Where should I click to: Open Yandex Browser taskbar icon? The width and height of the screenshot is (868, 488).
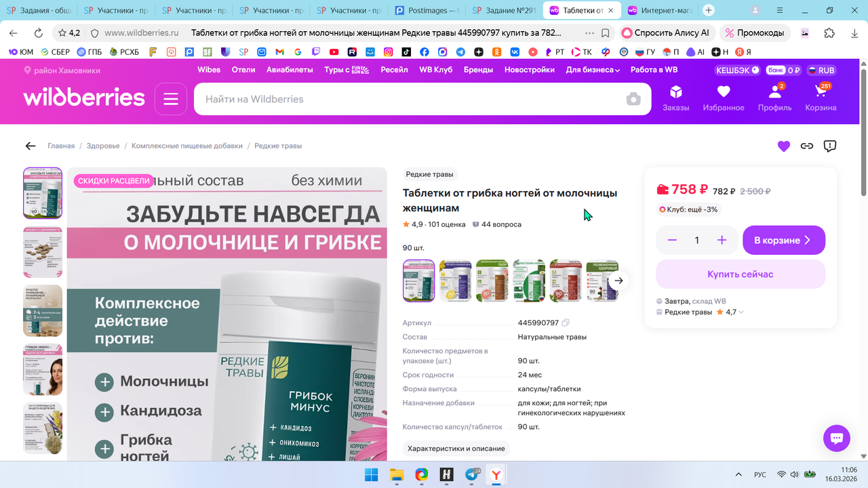(497, 475)
